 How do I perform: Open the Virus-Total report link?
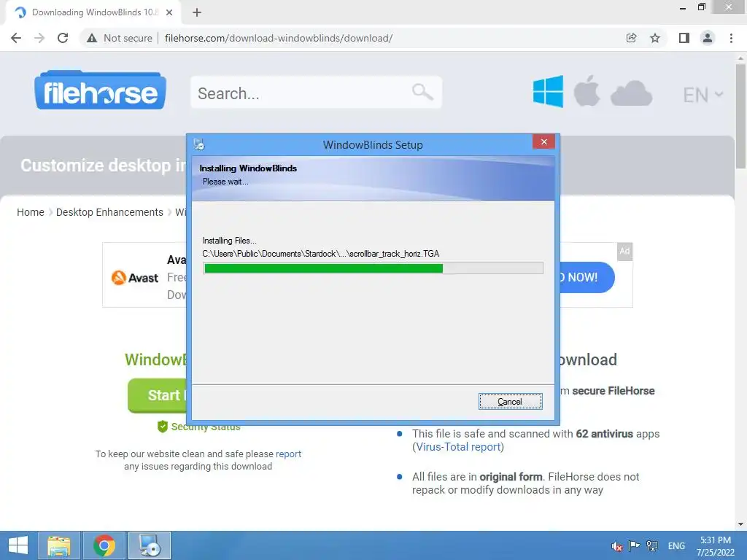(x=458, y=447)
